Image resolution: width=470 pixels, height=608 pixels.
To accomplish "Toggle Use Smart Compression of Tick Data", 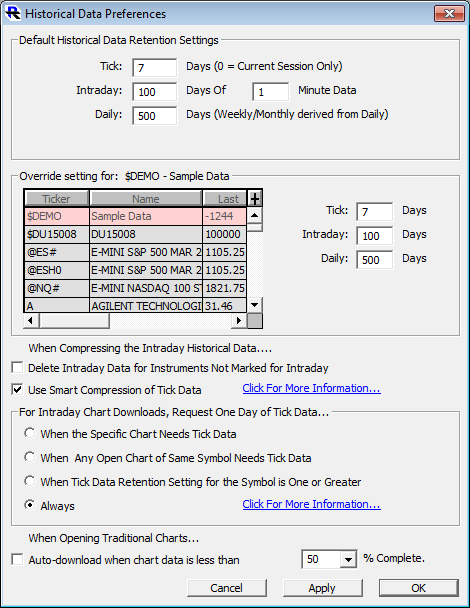I will pyautogui.click(x=17, y=389).
